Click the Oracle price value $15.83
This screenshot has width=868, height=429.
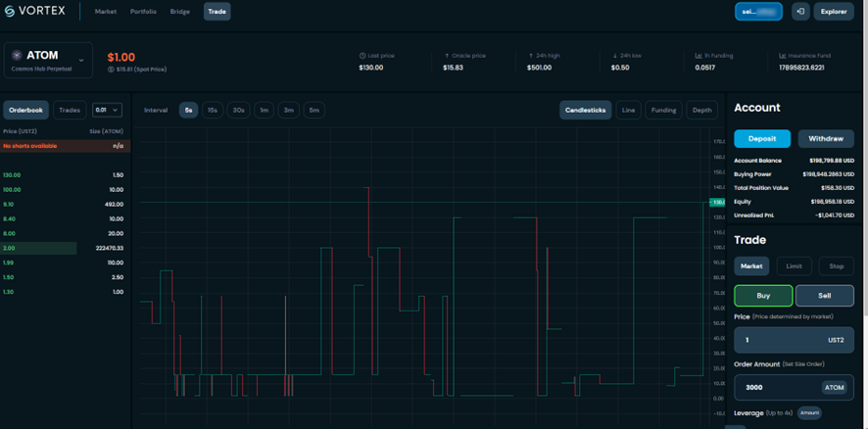coord(453,68)
